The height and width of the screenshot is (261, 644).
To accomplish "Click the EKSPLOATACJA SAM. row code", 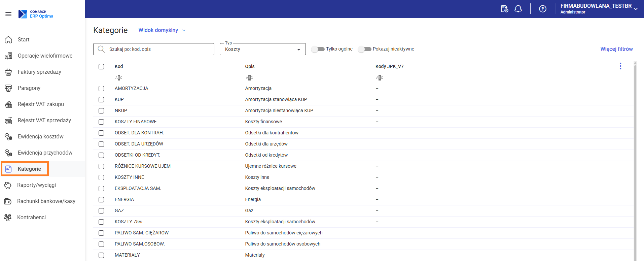I will (x=138, y=188).
